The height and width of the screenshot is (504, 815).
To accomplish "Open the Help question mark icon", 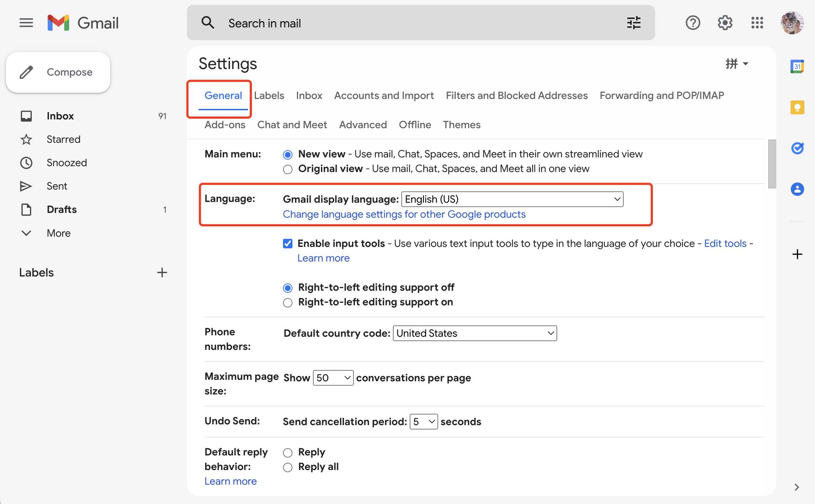I will 693,23.
